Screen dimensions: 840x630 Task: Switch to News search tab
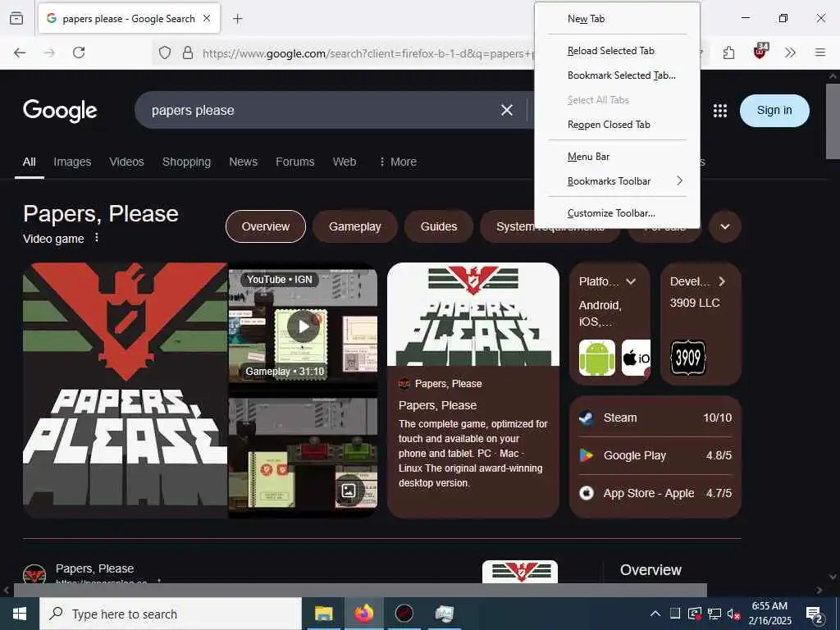243,162
